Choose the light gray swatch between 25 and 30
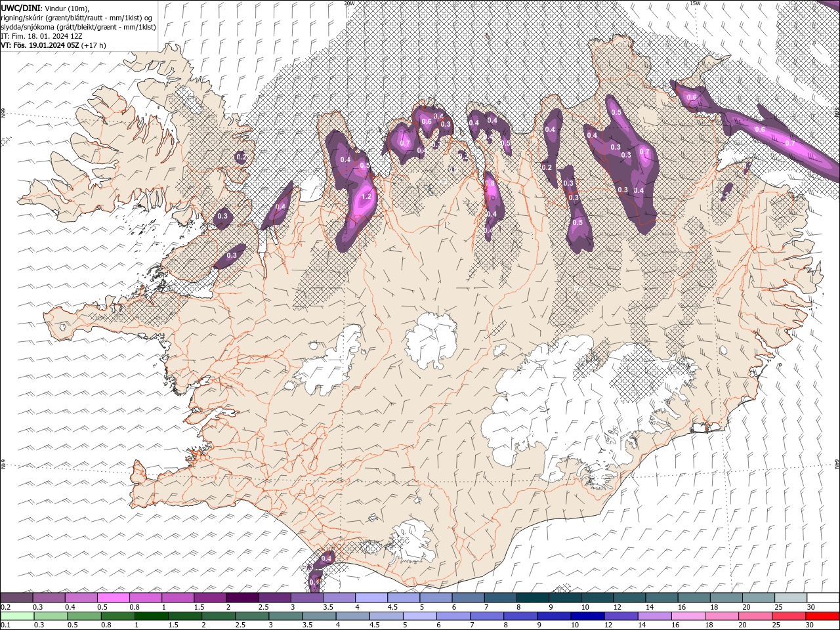The image size is (840, 630). pyautogui.click(x=790, y=598)
